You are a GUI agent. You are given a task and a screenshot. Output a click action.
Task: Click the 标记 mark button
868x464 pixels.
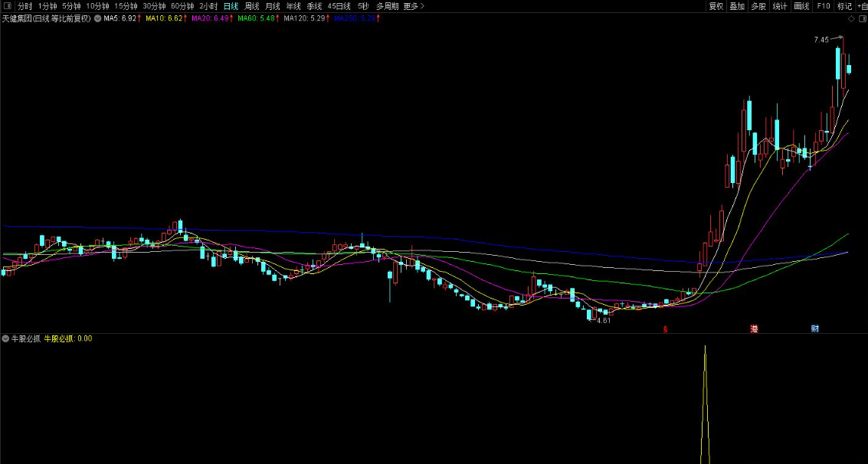click(844, 6)
